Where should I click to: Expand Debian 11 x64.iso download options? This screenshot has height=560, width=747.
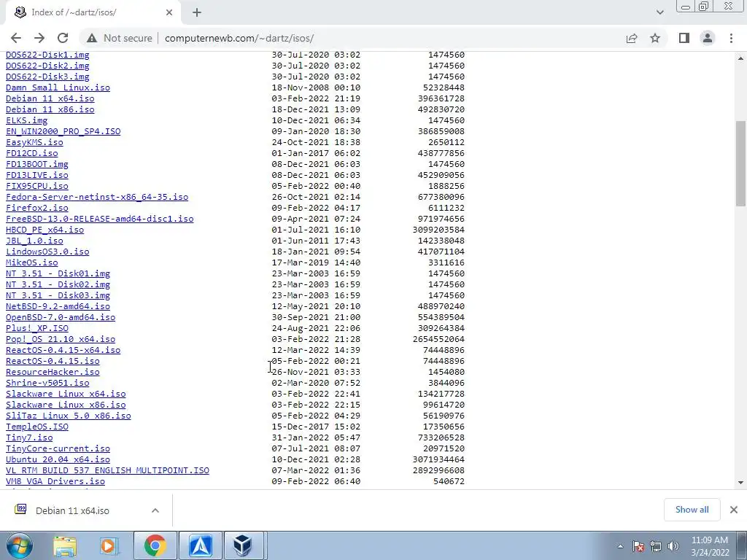click(155, 510)
